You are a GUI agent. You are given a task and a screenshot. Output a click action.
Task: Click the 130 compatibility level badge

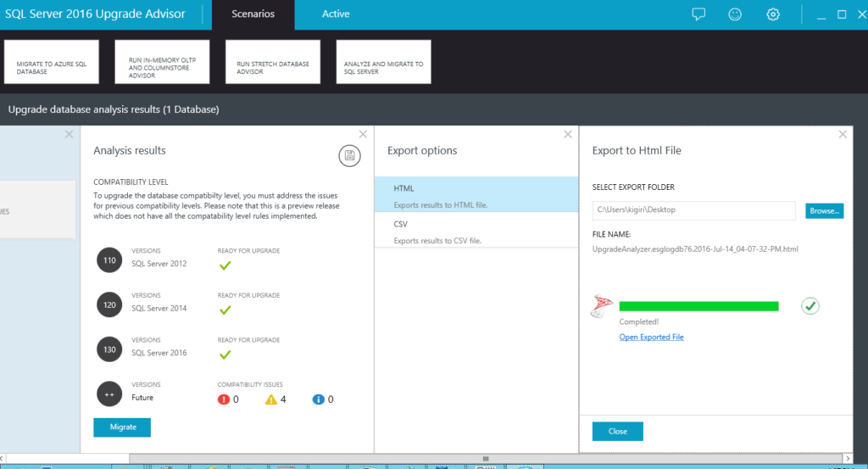(x=109, y=349)
